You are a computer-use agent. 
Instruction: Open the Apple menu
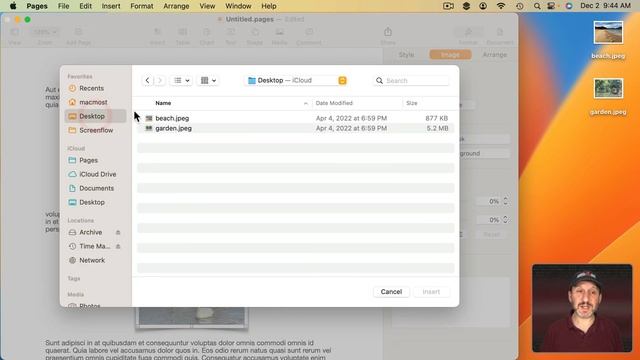pyautogui.click(x=13, y=6)
